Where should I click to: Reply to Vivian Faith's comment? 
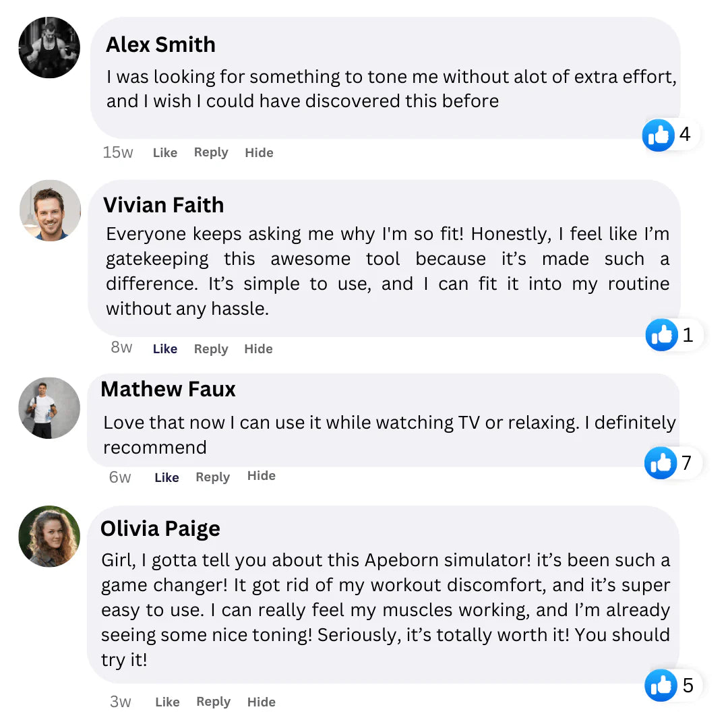(x=210, y=348)
